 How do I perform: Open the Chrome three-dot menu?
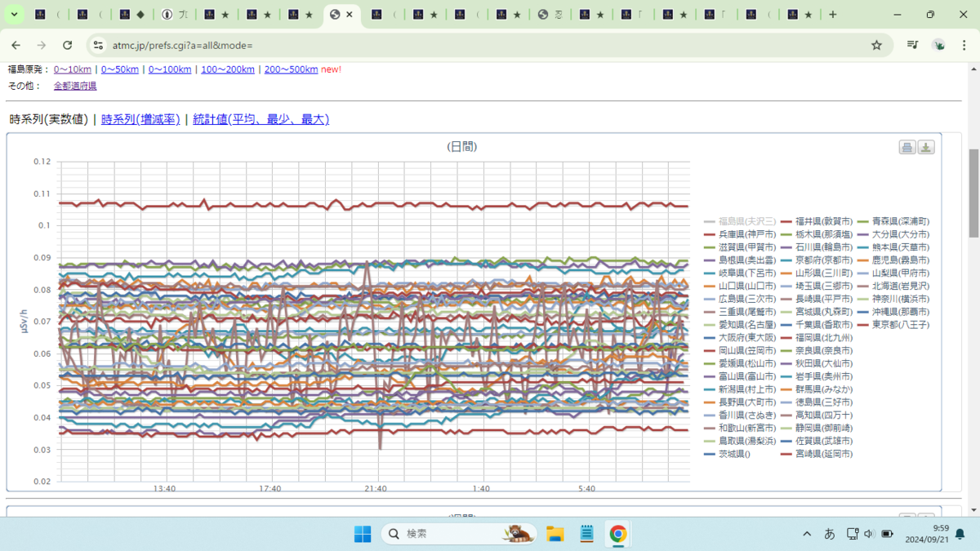tap(963, 46)
